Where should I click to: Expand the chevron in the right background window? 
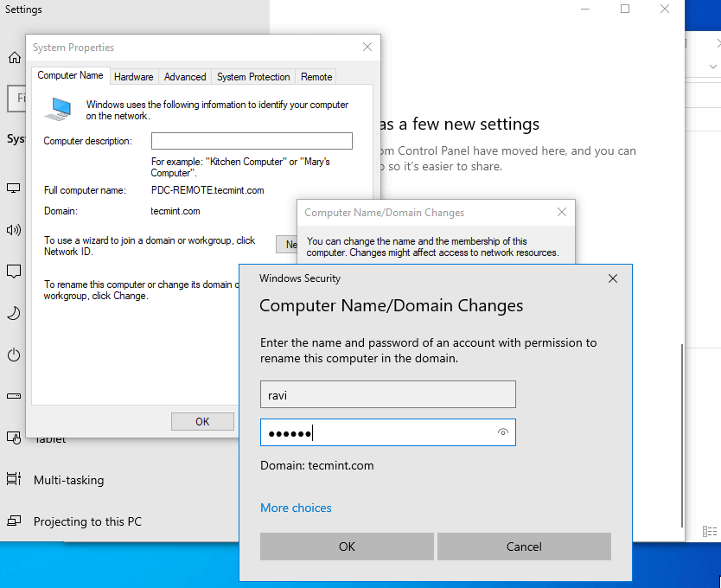point(711,67)
